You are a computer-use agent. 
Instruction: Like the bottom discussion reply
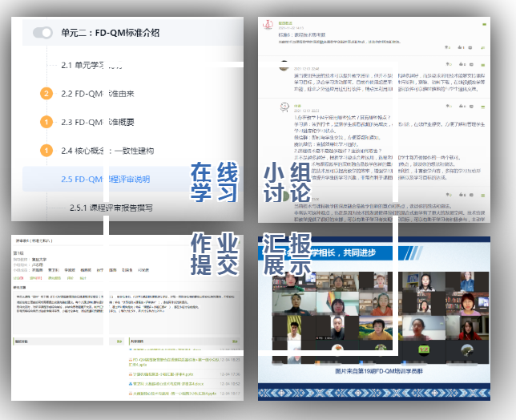[x=462, y=195]
